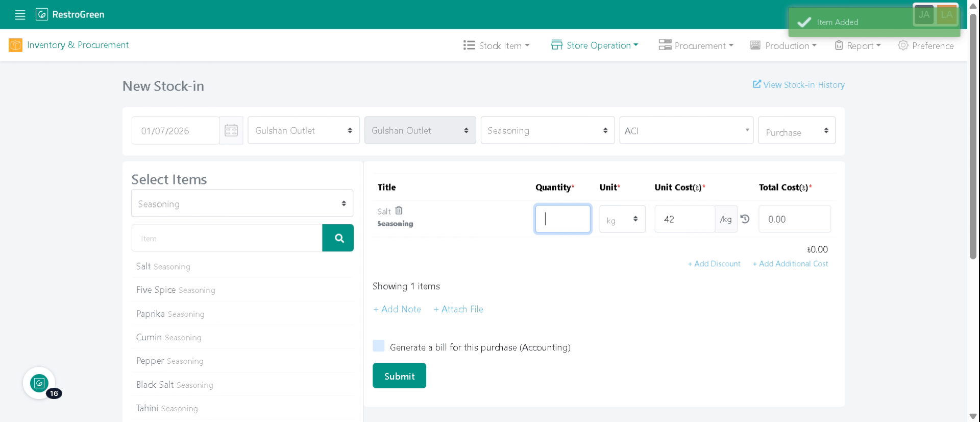Focus the date field 01/07/2026

(176, 131)
